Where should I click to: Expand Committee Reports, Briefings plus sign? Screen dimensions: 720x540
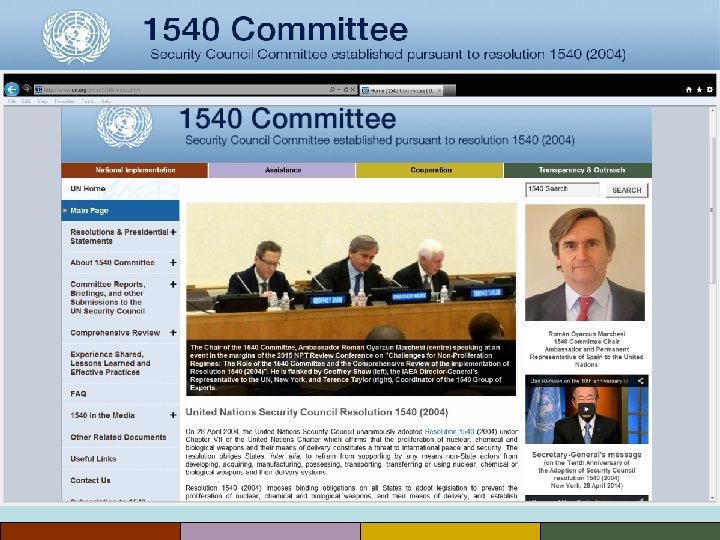point(173,285)
